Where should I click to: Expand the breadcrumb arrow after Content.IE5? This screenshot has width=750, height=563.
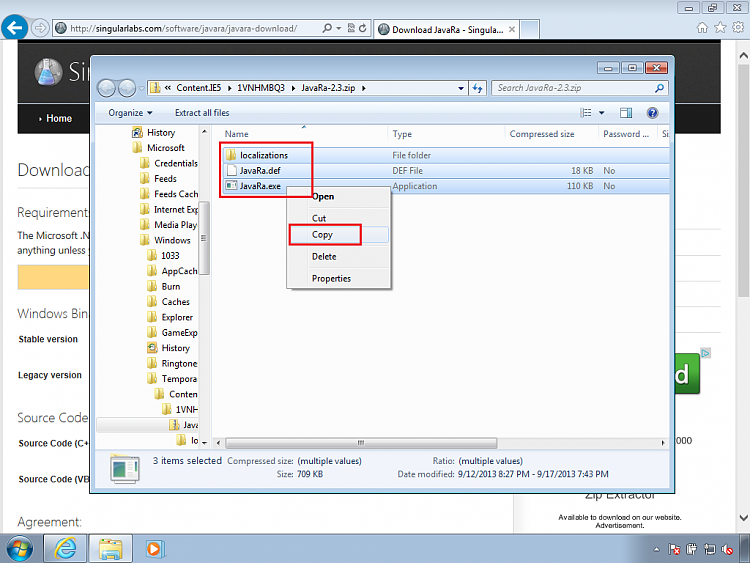pos(229,88)
